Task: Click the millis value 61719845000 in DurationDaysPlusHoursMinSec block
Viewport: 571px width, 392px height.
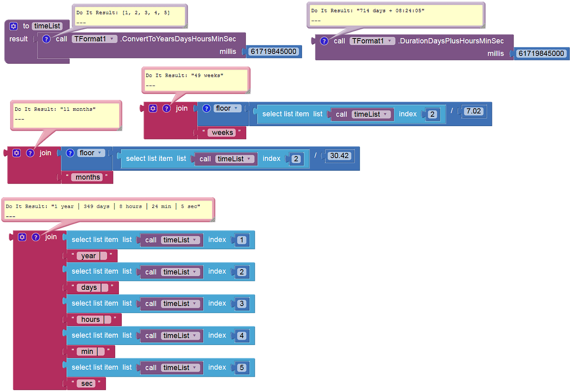Action: tap(541, 54)
